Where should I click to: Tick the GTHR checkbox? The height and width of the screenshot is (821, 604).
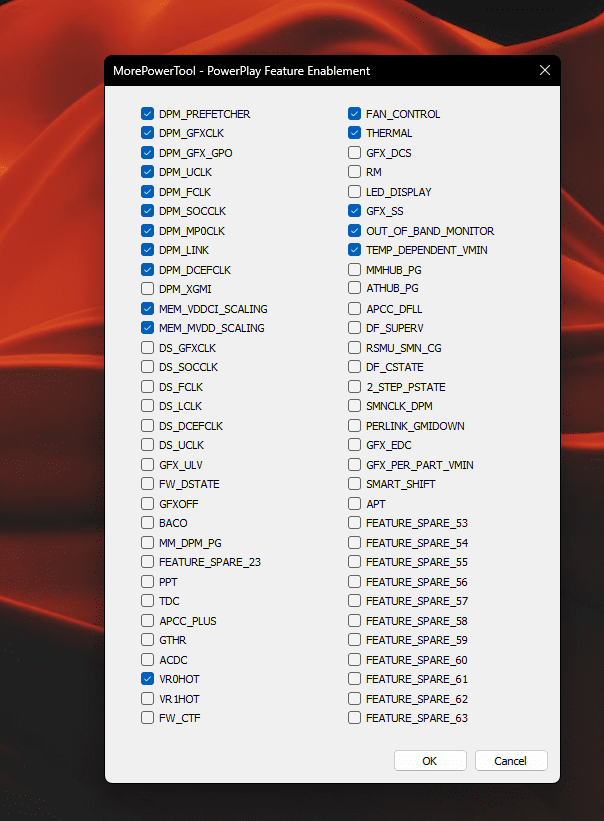pyautogui.click(x=147, y=640)
